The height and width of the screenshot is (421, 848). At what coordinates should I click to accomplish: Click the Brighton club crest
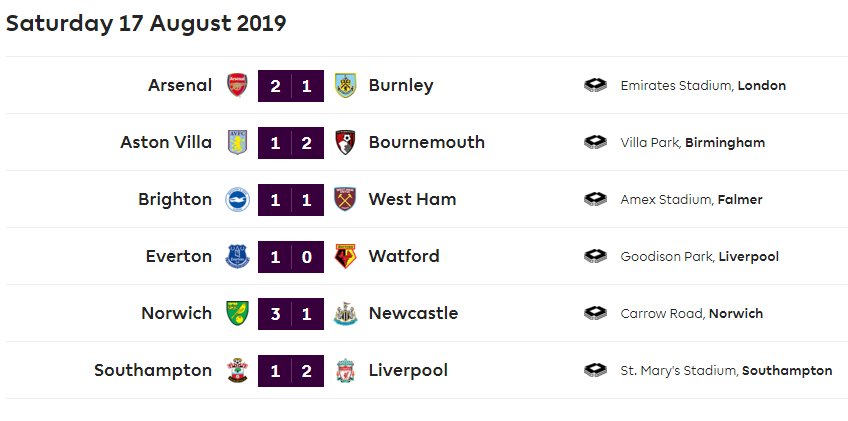point(237,199)
